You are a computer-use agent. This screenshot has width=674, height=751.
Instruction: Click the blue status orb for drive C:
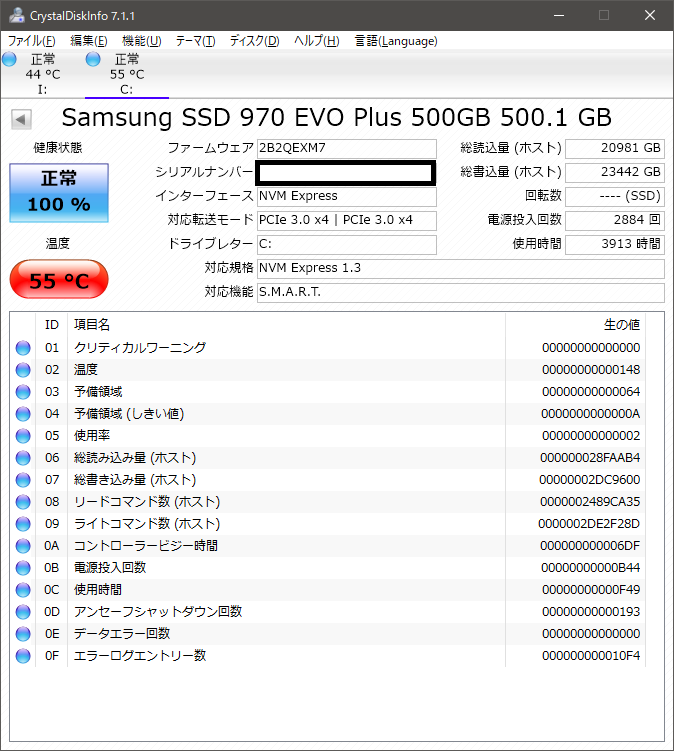click(93, 59)
